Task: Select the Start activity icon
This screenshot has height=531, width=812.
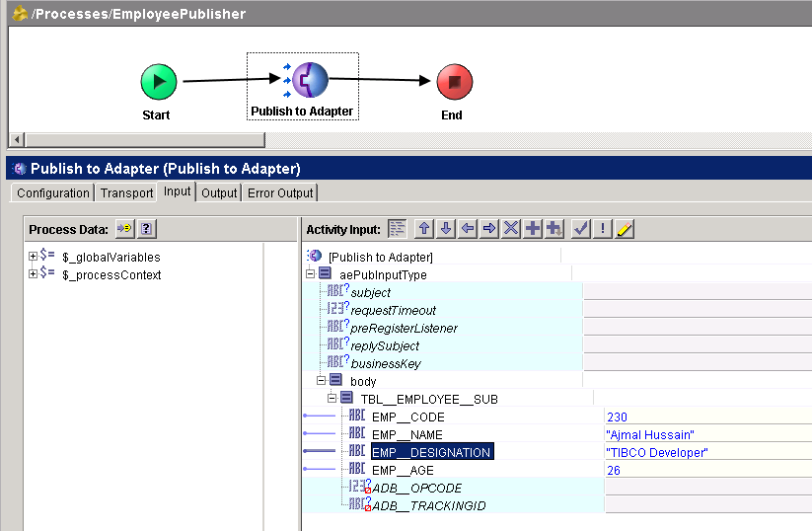Action: [159, 82]
